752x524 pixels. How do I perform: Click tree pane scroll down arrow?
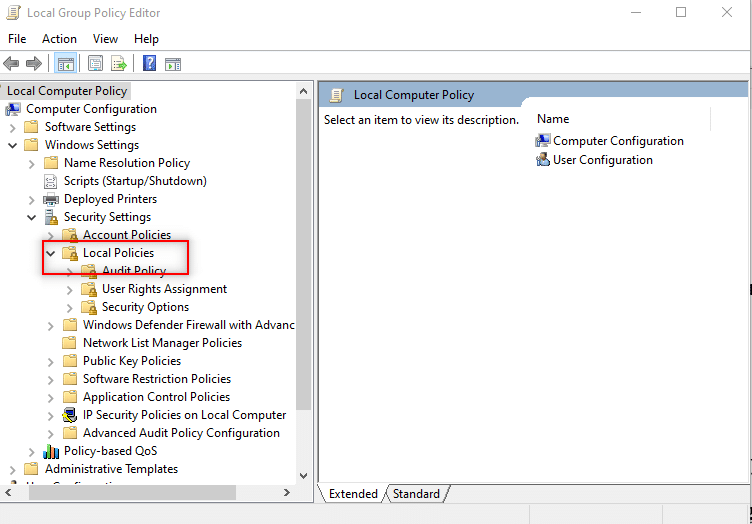coord(304,476)
